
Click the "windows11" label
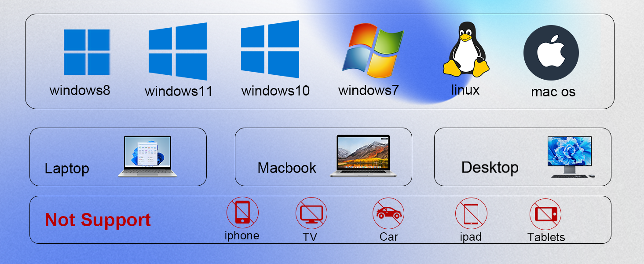coord(179,91)
